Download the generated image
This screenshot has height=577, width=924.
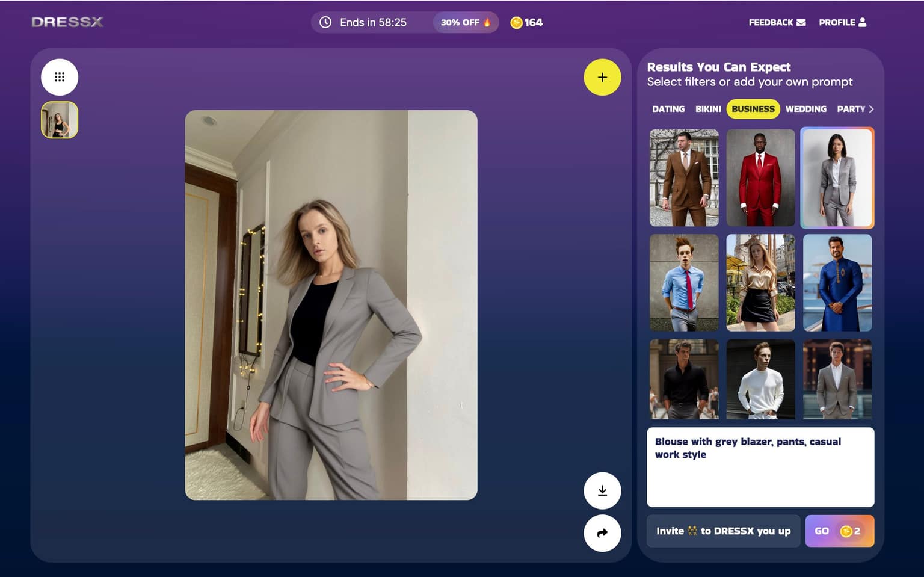(x=602, y=491)
